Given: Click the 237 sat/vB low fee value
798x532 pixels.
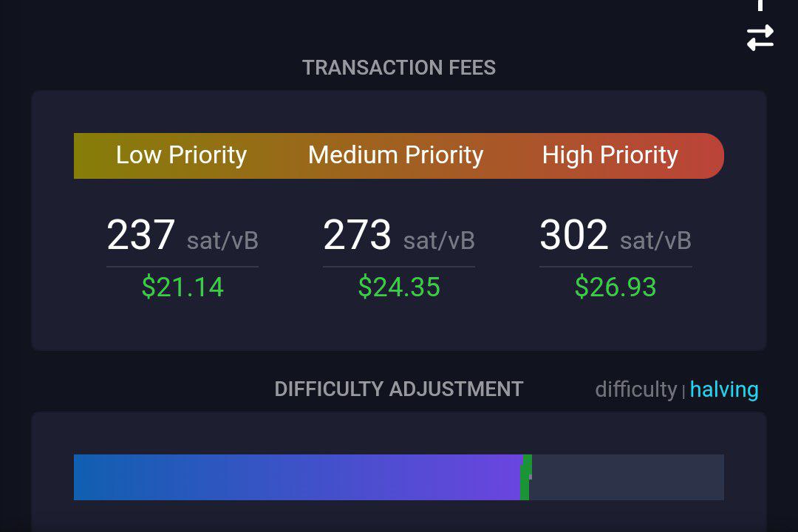Looking at the screenshot, I should point(183,235).
